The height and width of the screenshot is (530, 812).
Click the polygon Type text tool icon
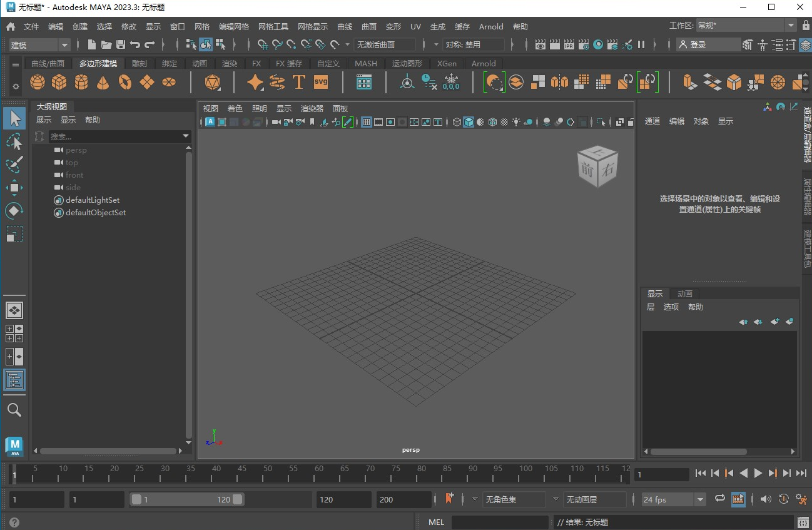point(299,82)
